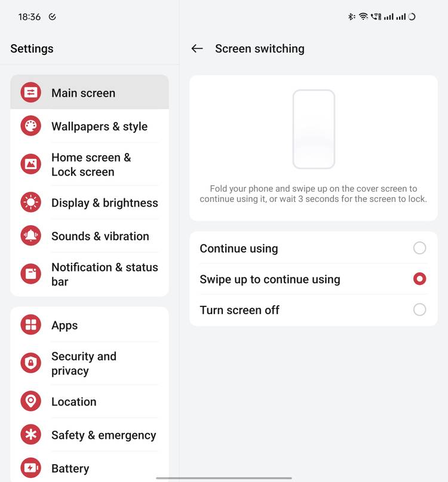Select the Continue using radio button
This screenshot has width=448, height=482.
[x=419, y=248]
